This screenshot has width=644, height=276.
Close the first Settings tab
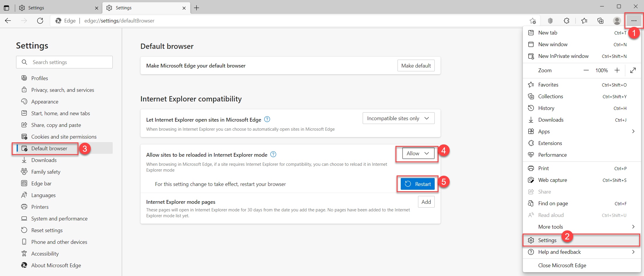(x=97, y=8)
